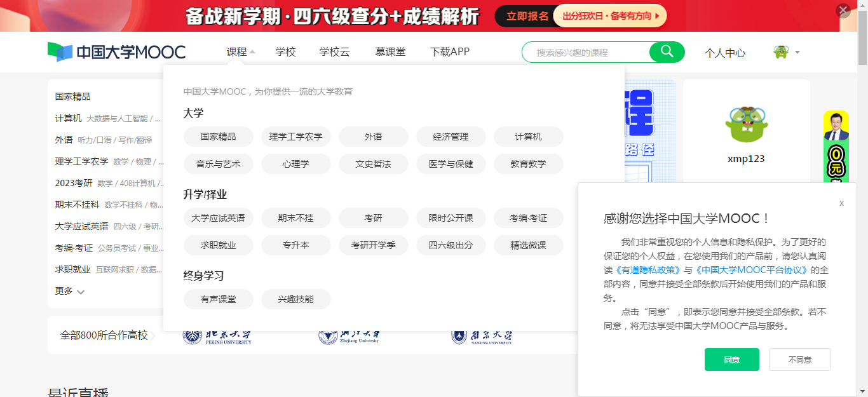Select the 音乐与艺术 pill
Viewport: 868px width, 397px height.
pyautogui.click(x=219, y=164)
